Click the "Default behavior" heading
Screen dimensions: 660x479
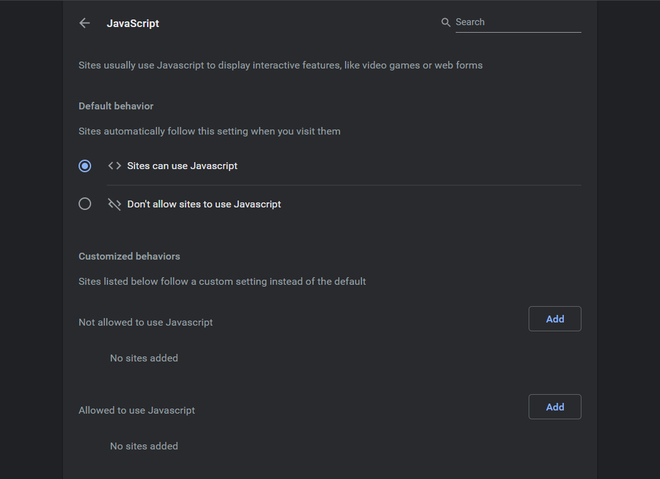click(x=116, y=106)
